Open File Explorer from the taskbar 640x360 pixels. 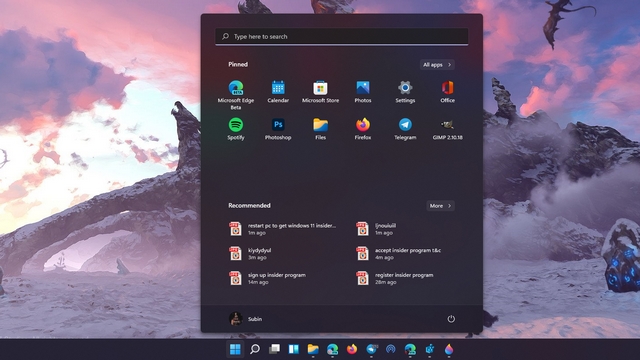click(313, 349)
